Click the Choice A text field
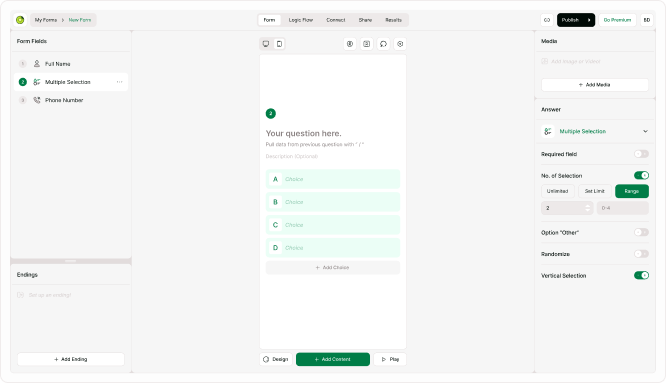This screenshot has height=383, width=666. (333, 179)
